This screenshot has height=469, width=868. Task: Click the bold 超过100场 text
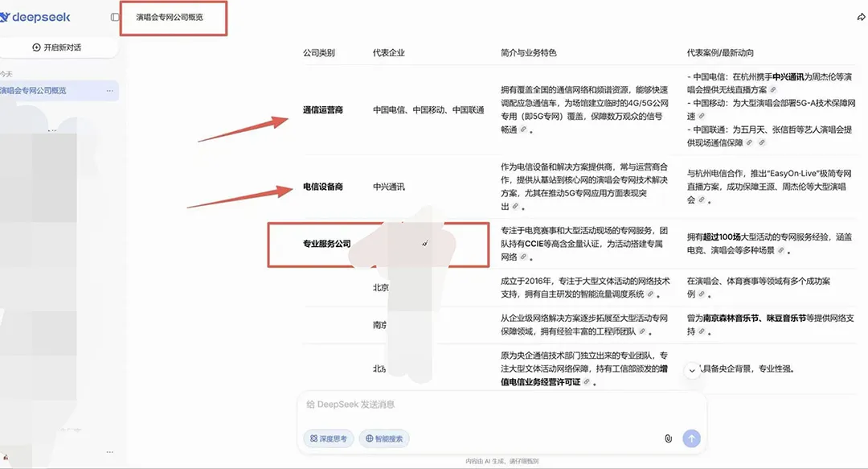click(722, 237)
